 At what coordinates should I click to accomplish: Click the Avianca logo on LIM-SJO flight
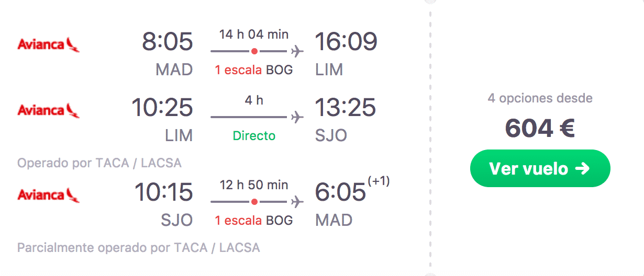48,110
